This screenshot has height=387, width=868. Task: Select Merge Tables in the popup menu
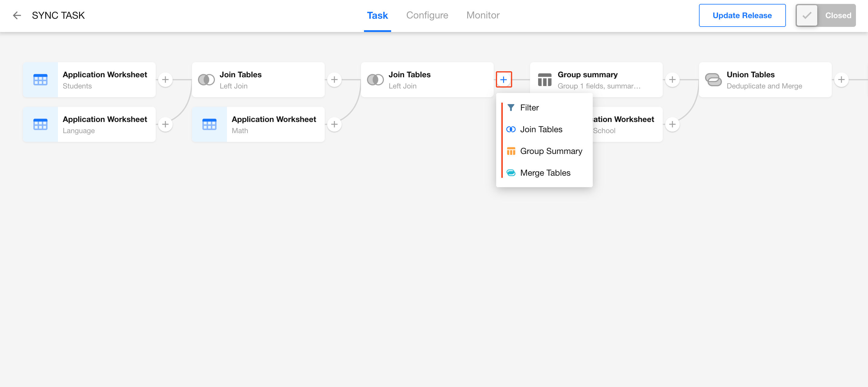pos(545,173)
